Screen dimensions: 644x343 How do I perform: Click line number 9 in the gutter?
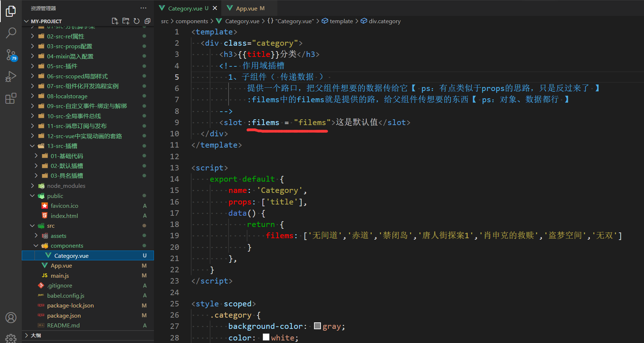177,123
